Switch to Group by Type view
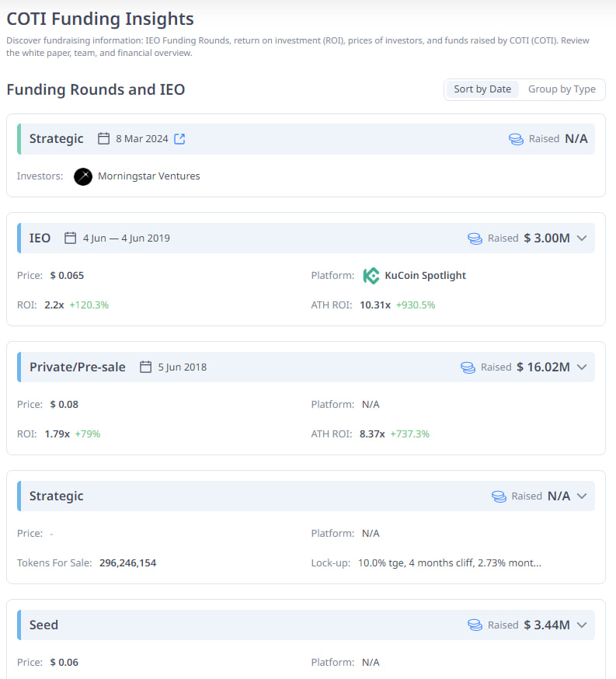Screen dimensions: 616x679 (562, 89)
